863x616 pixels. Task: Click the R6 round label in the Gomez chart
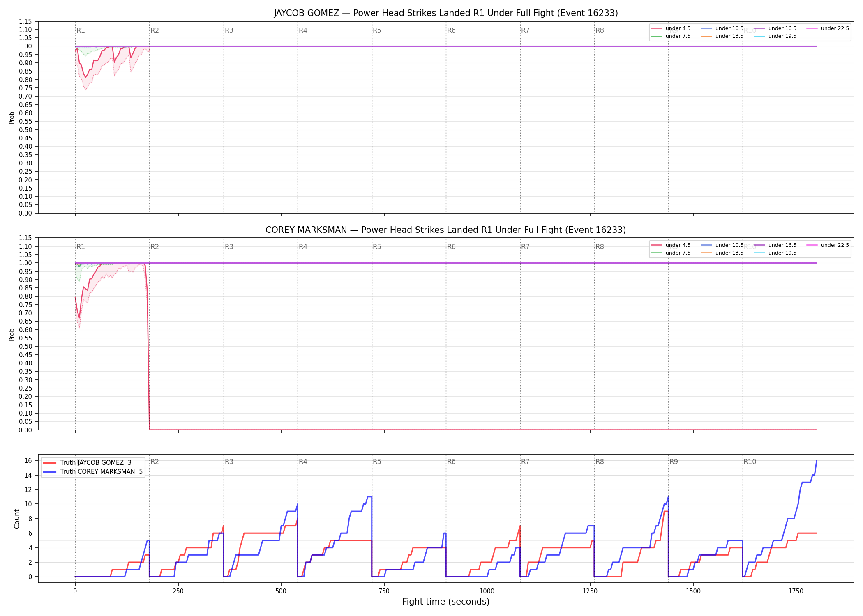click(x=451, y=30)
